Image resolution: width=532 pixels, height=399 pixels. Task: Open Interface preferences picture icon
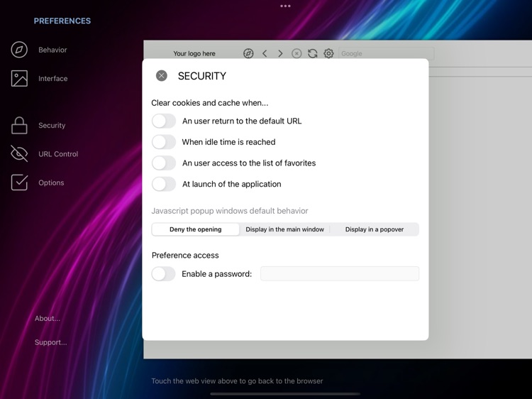[19, 78]
